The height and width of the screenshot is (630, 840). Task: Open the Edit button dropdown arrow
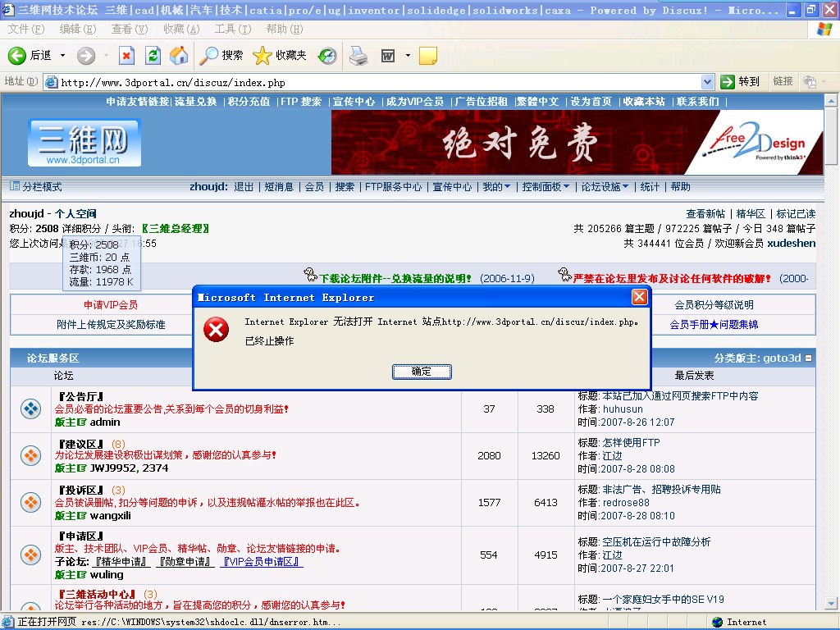pos(408,55)
